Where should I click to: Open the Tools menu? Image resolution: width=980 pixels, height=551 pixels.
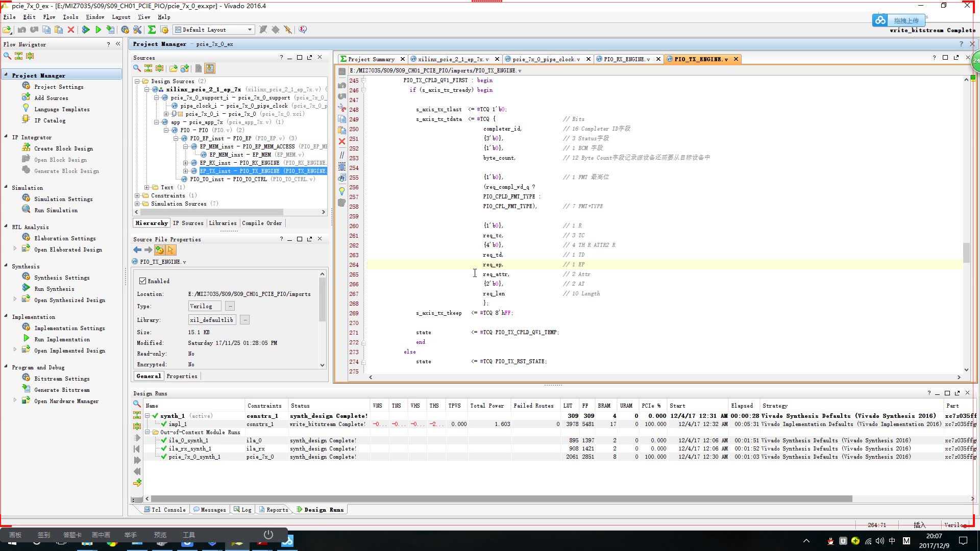[70, 17]
